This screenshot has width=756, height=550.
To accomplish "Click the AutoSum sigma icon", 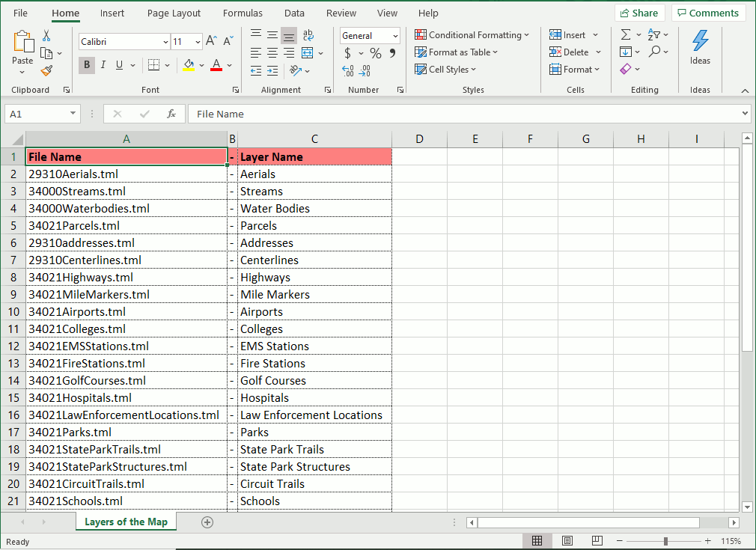I will click(x=626, y=35).
